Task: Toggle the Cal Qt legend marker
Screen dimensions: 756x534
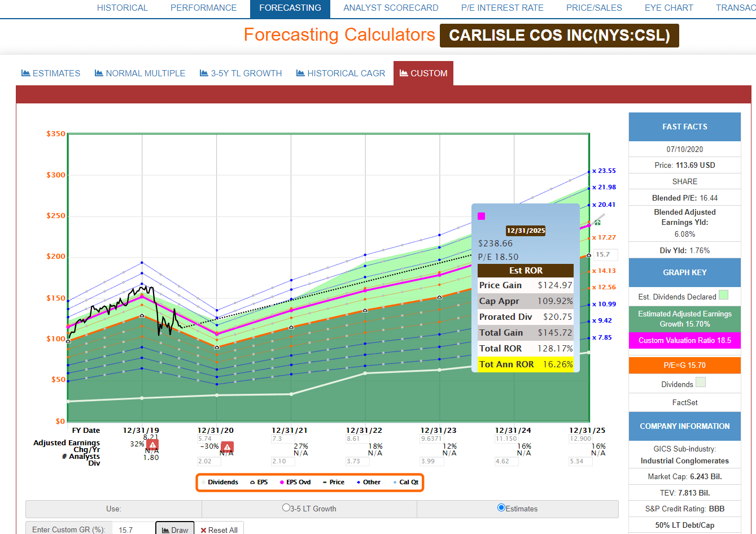Action: pos(395,482)
